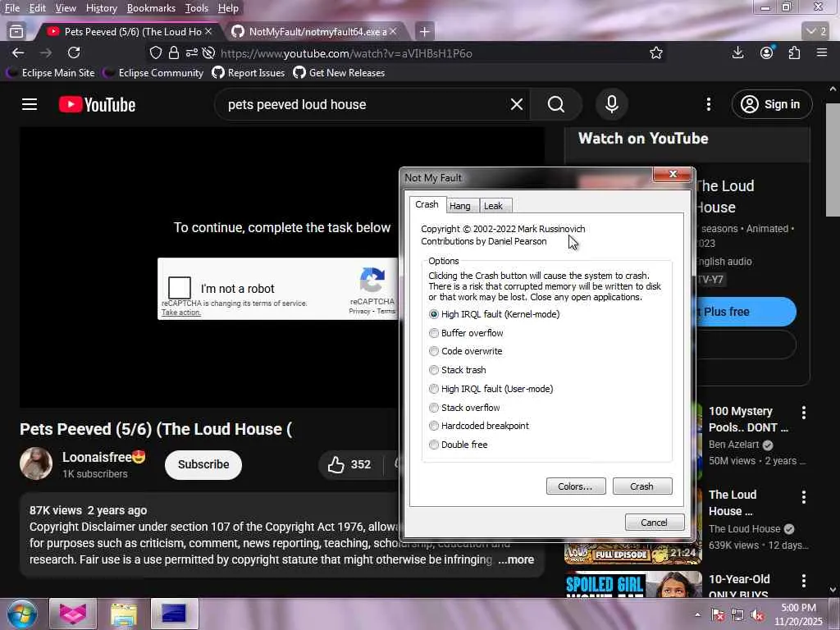Clear the YouTube search box
Image resolution: width=840 pixels, height=630 pixels.
tap(517, 104)
